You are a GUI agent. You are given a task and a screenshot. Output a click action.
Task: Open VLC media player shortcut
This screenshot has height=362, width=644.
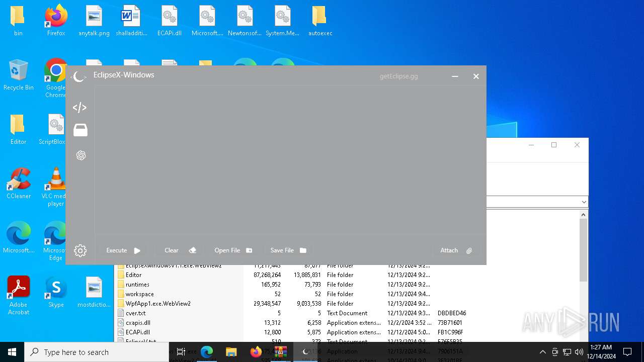tap(54, 187)
